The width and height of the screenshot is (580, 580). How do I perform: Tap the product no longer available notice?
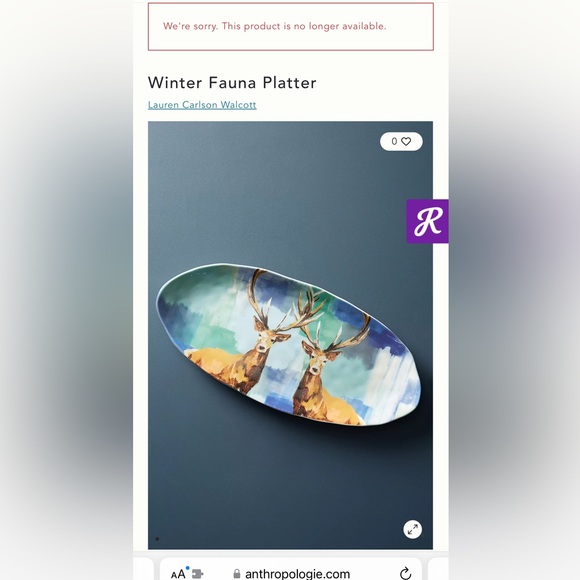point(291,27)
